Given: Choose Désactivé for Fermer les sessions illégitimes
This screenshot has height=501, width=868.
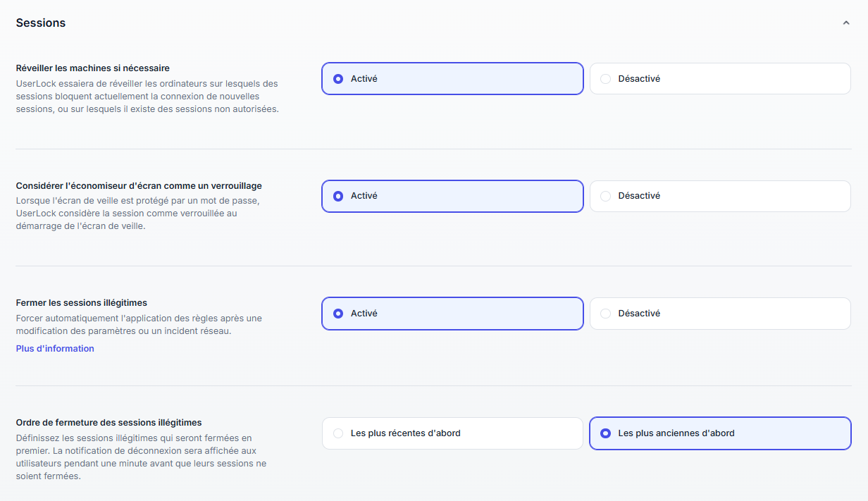Looking at the screenshot, I should (720, 314).
